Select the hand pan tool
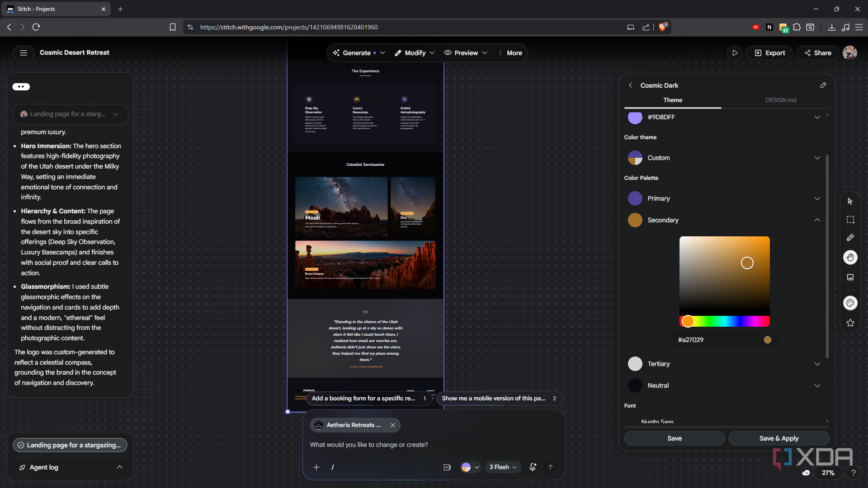Viewport: 868px width, 488px height. pos(850,258)
